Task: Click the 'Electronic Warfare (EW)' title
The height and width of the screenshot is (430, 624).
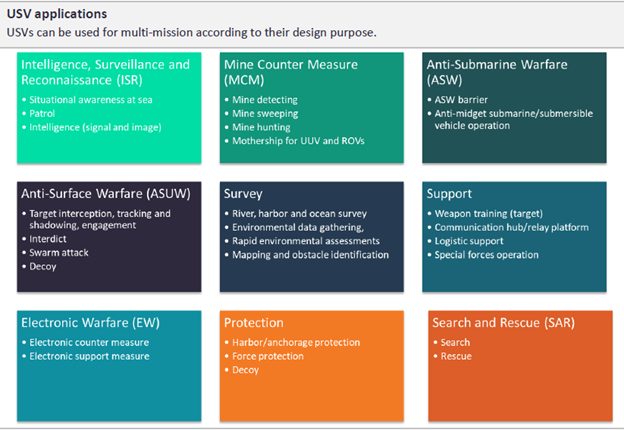Action: (x=90, y=323)
